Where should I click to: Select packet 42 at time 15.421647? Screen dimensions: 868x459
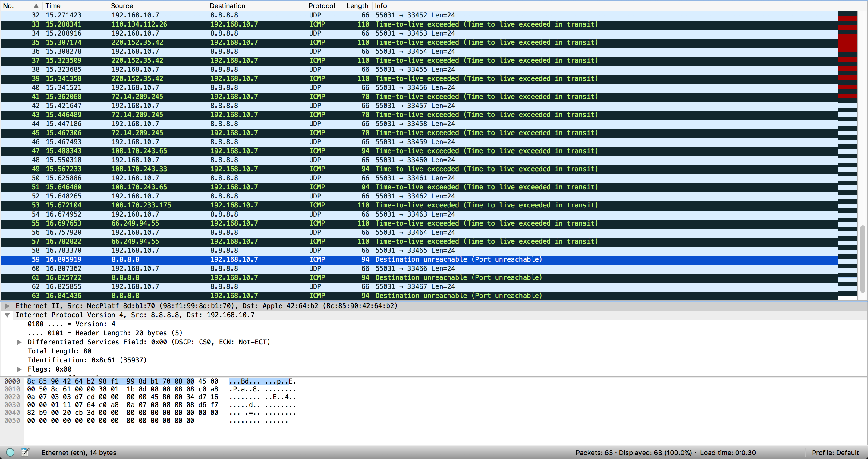pos(419,106)
